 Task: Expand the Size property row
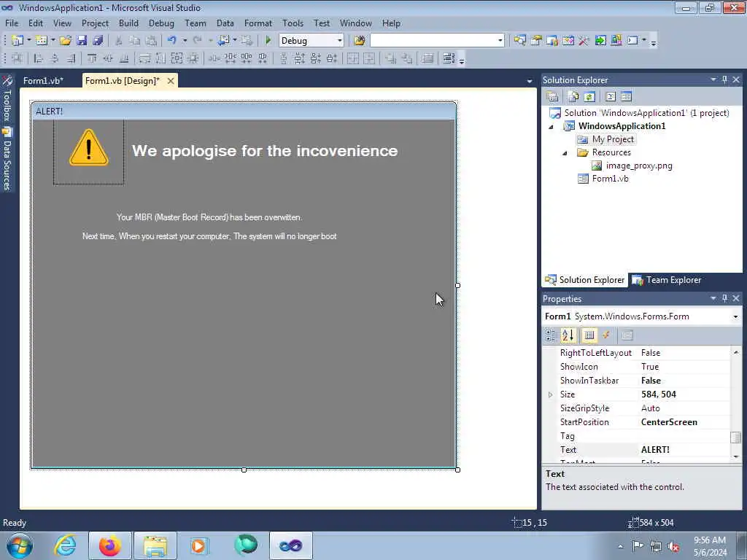pos(550,394)
